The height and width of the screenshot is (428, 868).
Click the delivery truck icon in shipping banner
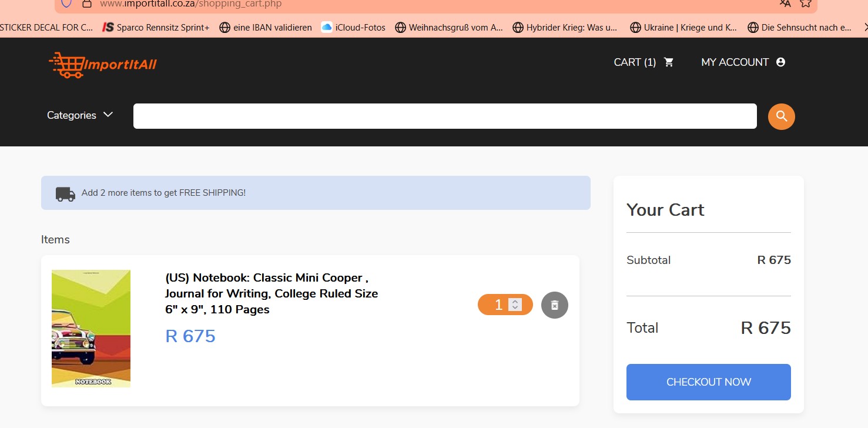click(65, 193)
